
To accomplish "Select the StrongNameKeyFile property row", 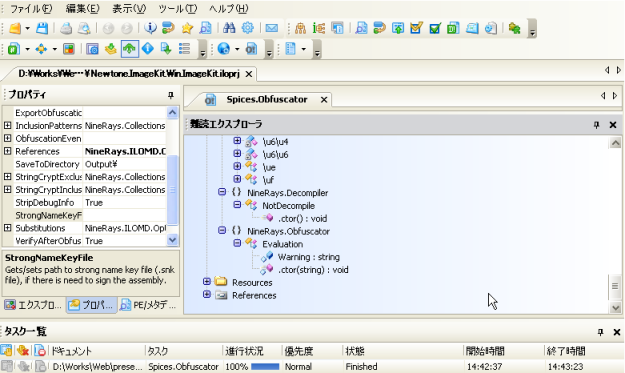I will pyautogui.click(x=84, y=215).
